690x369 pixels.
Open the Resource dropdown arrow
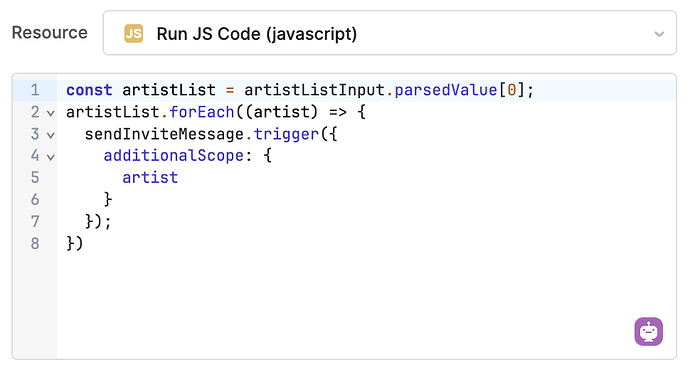coord(659,34)
